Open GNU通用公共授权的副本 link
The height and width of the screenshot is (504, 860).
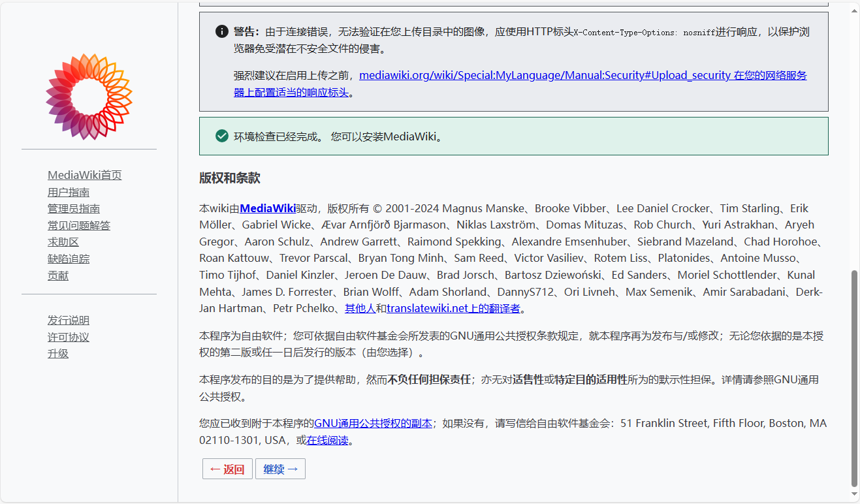point(373,423)
